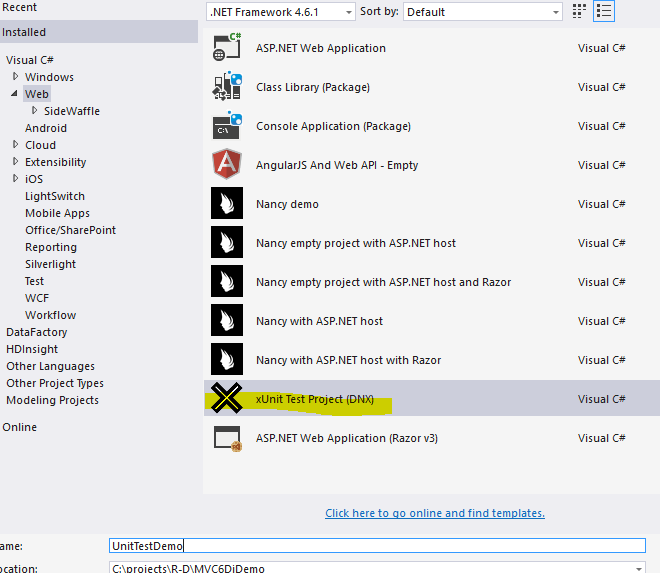Select the DataFactory node
660x573 pixels.
[37, 332]
